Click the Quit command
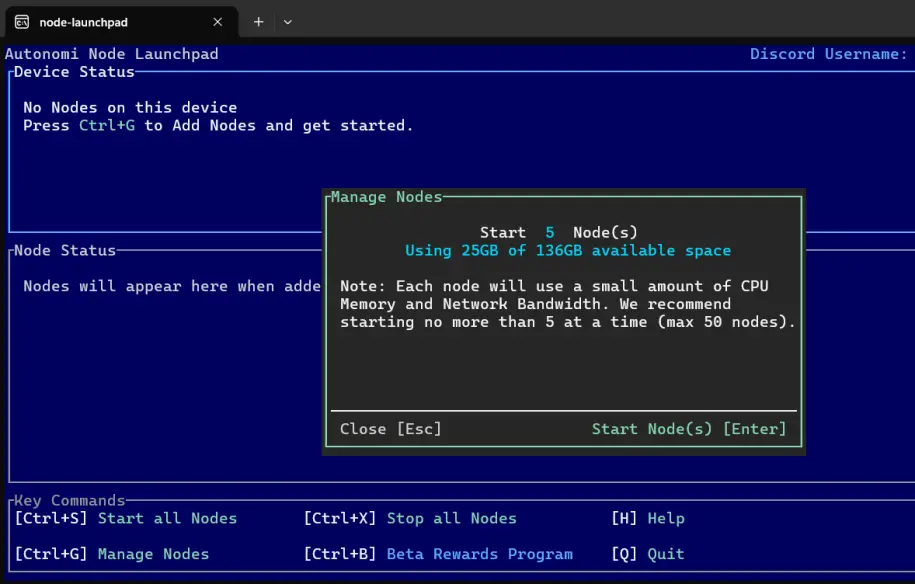This screenshot has height=584, width=915. pyautogui.click(x=666, y=554)
